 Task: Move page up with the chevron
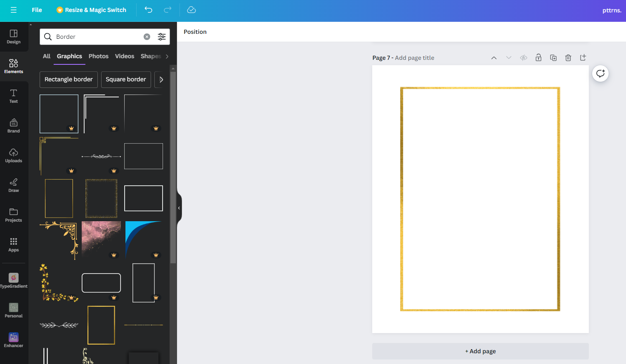coord(494,58)
